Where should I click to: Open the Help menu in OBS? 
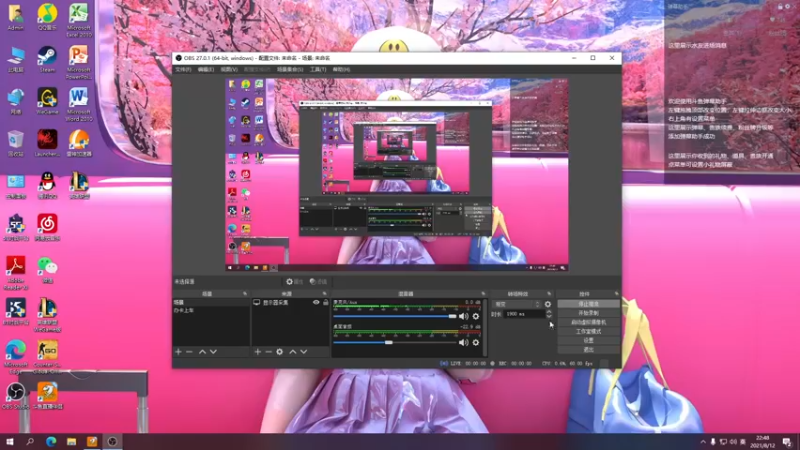click(341, 69)
